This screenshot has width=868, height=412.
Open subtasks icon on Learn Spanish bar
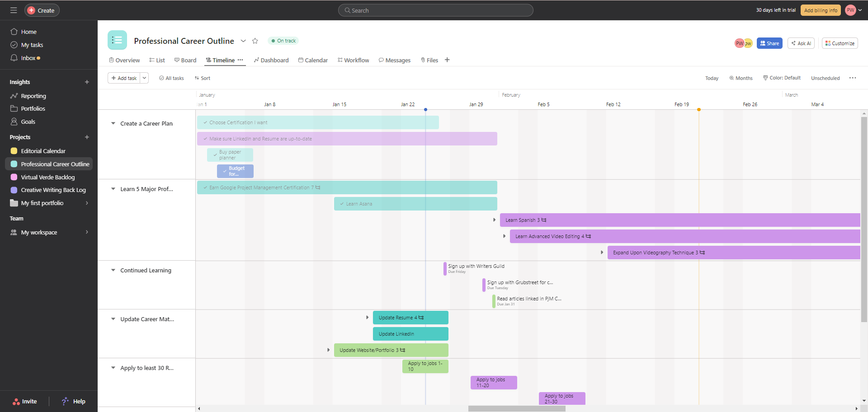pyautogui.click(x=544, y=220)
